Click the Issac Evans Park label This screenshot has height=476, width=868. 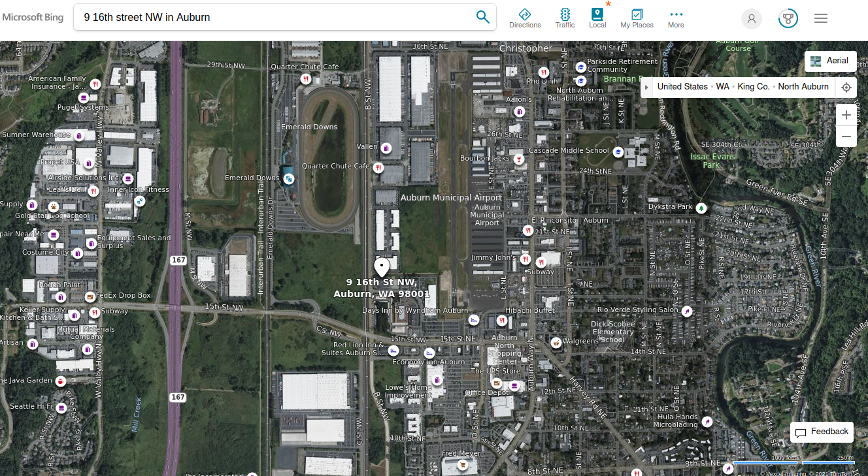[x=712, y=161]
